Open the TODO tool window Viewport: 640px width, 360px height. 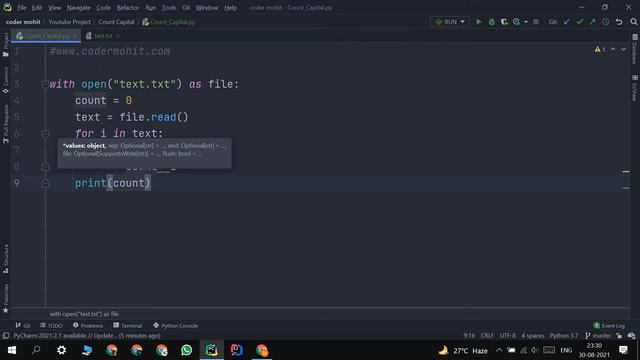point(51,326)
